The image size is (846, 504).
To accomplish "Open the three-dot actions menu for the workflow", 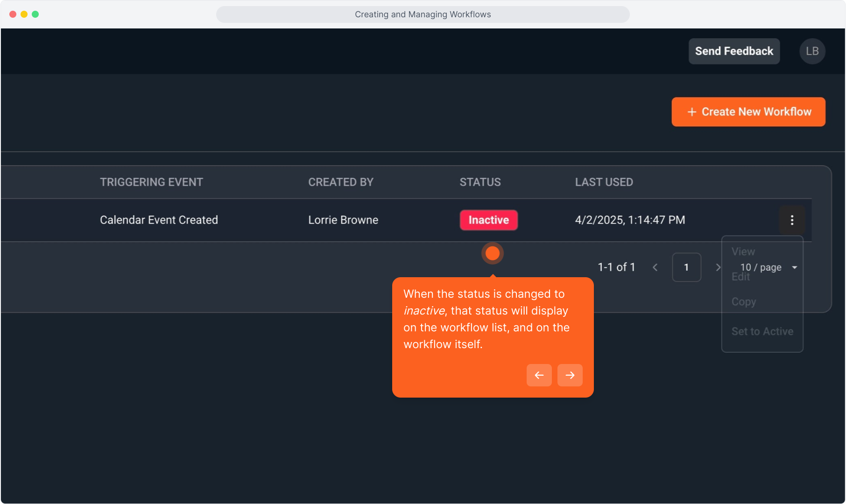I will tap(792, 220).
